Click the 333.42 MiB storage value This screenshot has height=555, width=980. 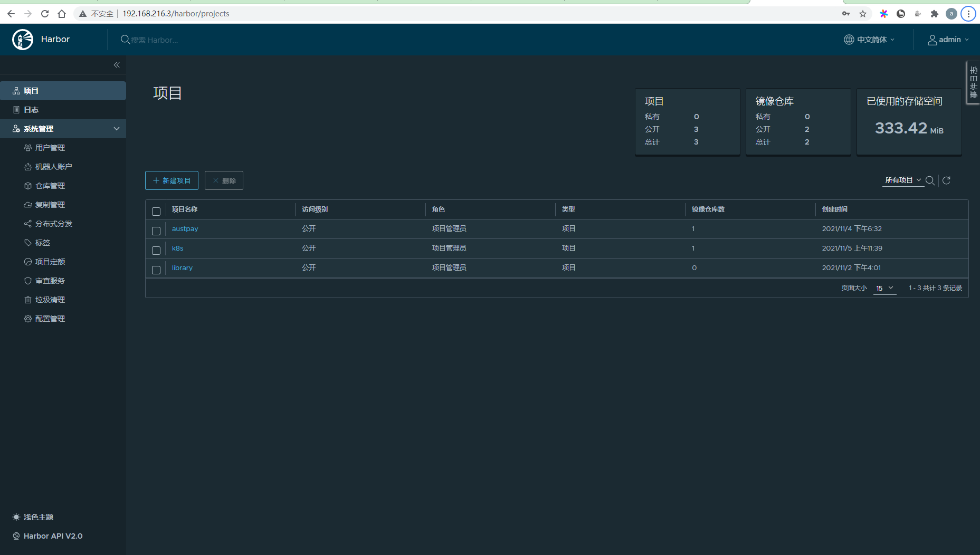(909, 128)
